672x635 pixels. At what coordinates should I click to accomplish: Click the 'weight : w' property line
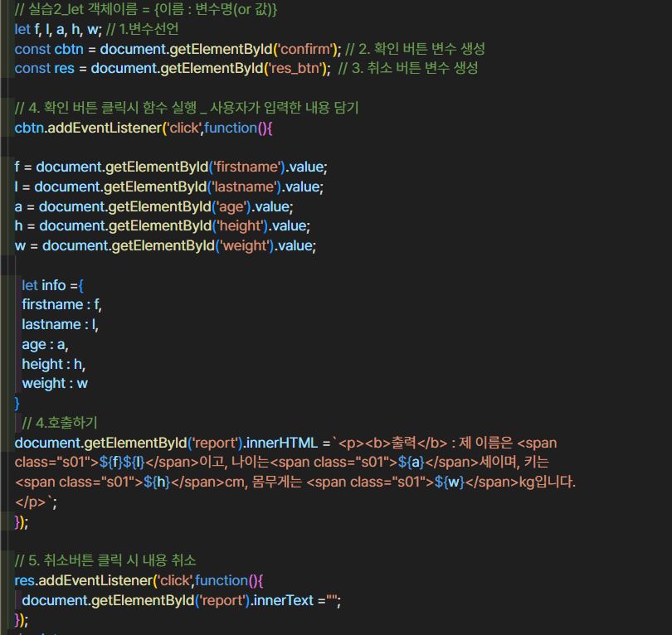coord(55,383)
